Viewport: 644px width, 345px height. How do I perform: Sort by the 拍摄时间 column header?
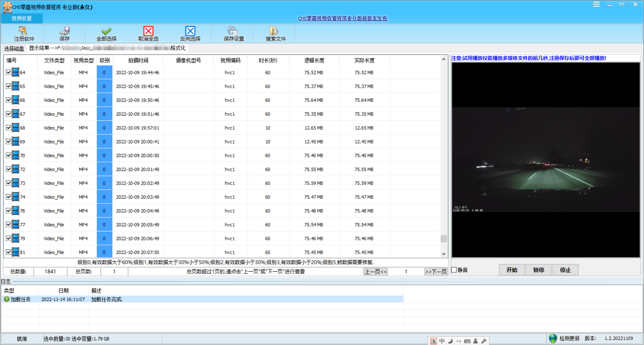[x=138, y=60]
